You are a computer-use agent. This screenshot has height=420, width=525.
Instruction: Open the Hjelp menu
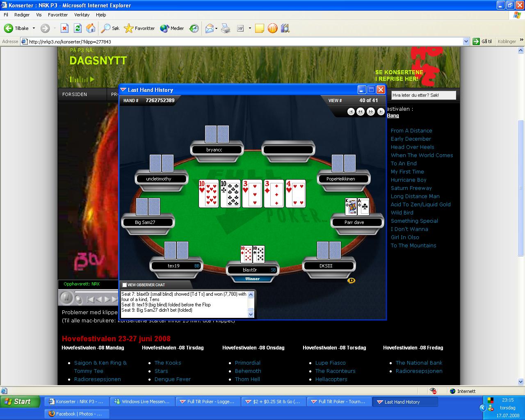(101, 15)
